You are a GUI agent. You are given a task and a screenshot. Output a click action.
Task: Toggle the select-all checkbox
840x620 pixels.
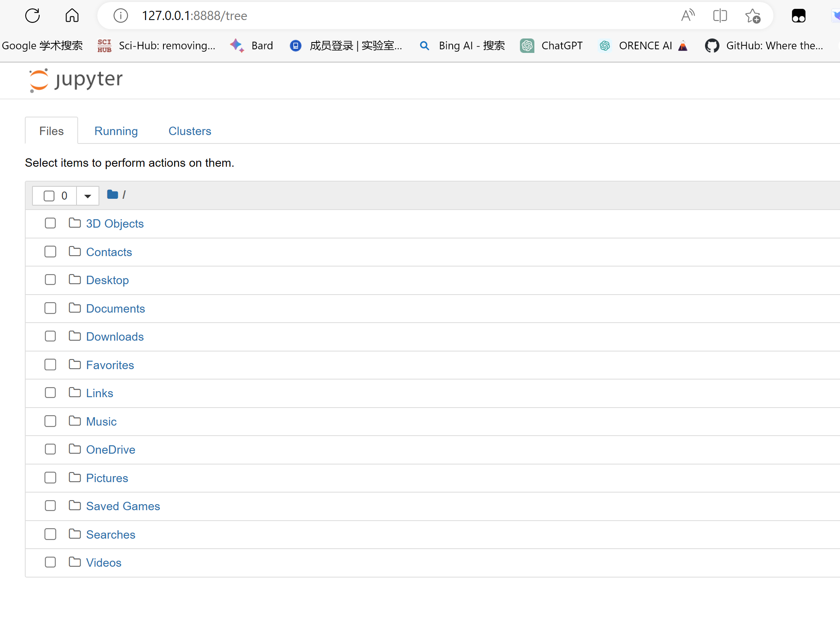click(49, 196)
